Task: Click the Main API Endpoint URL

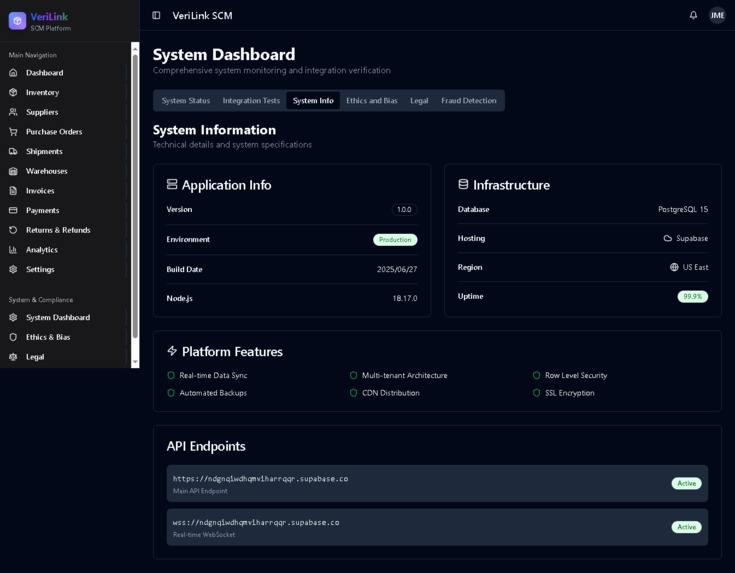Action: coord(260,479)
